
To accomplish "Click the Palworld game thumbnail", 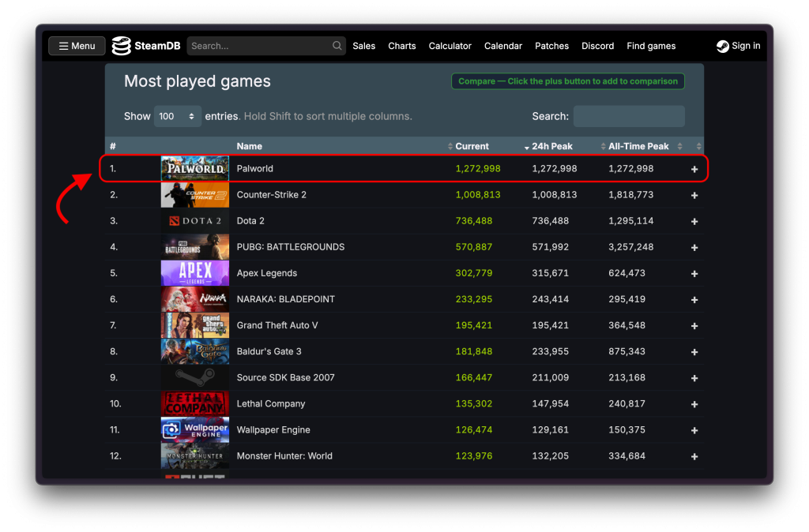I will (x=195, y=169).
